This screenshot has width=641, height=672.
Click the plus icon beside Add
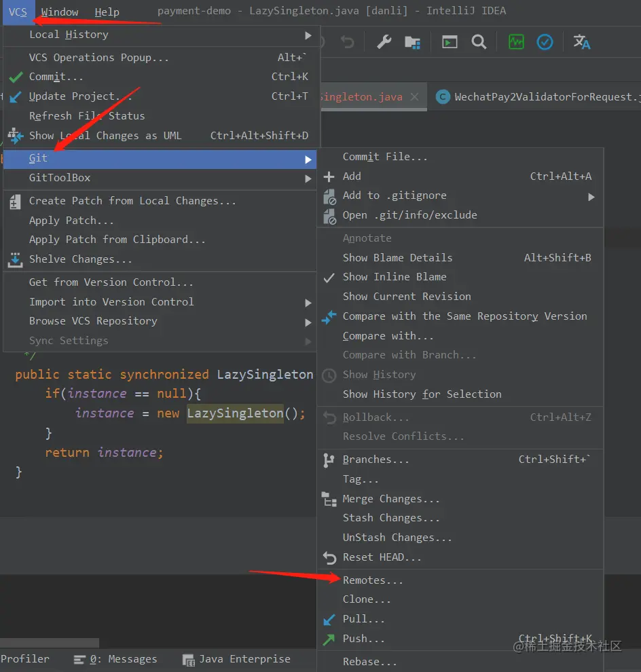(329, 176)
